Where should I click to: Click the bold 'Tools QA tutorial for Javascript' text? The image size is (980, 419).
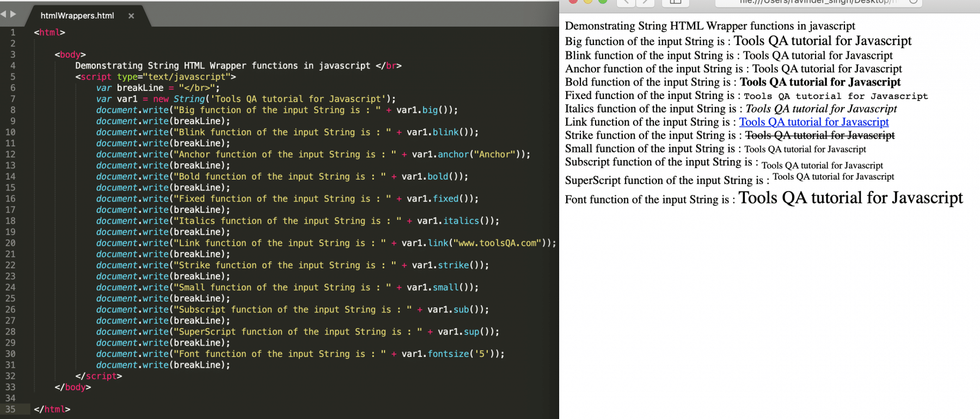(820, 82)
